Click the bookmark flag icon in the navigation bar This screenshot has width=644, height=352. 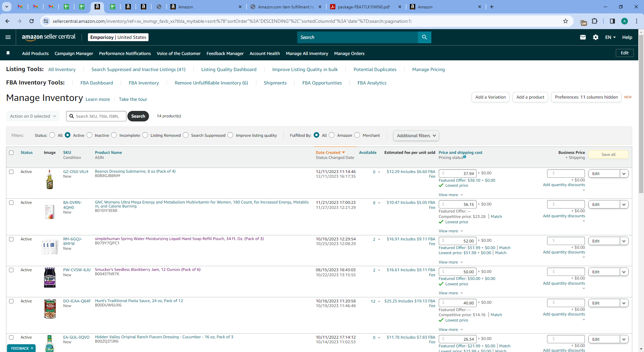point(8,53)
